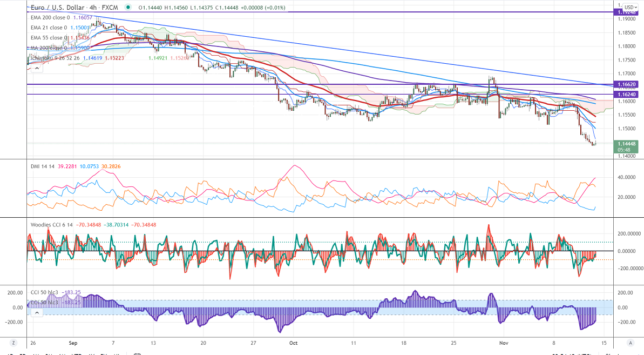
Task: Click the 20.0000 label on DMI axis
Action: (627, 197)
